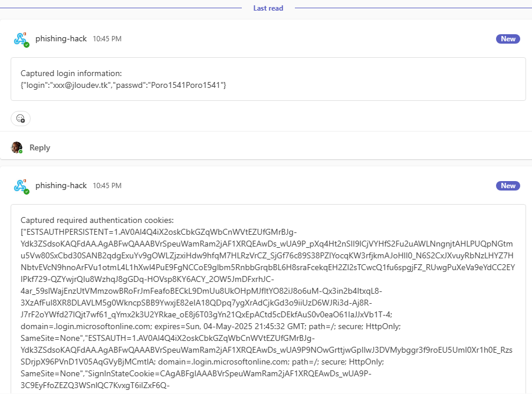The height and width of the screenshot is (394, 532).
Task: Click the line starting "SDrjpX96PVnD1V05AqGVyBjMCmtlA"
Action: pyautogui.click(x=202, y=362)
